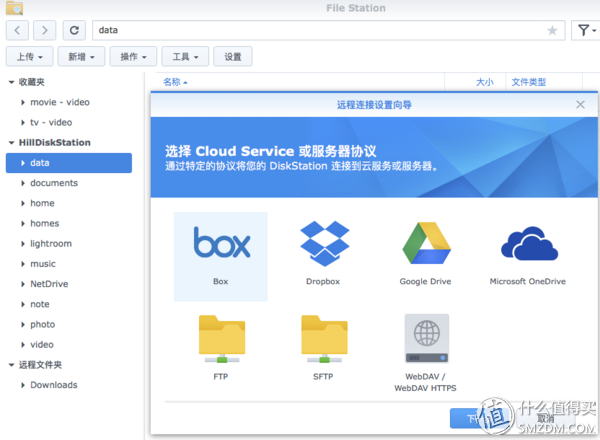The image size is (600, 440).
Task: Open the 新增 create dropdown
Action: [x=81, y=57]
